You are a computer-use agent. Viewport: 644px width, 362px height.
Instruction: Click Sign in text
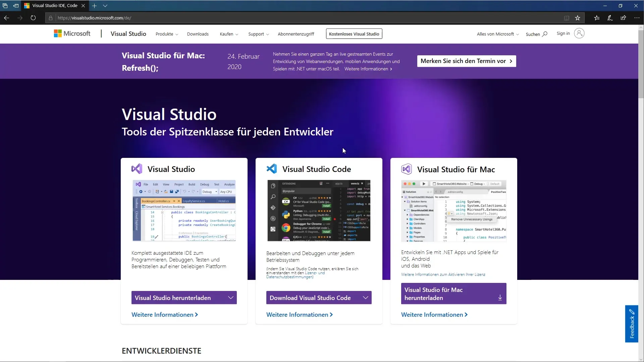tap(563, 34)
